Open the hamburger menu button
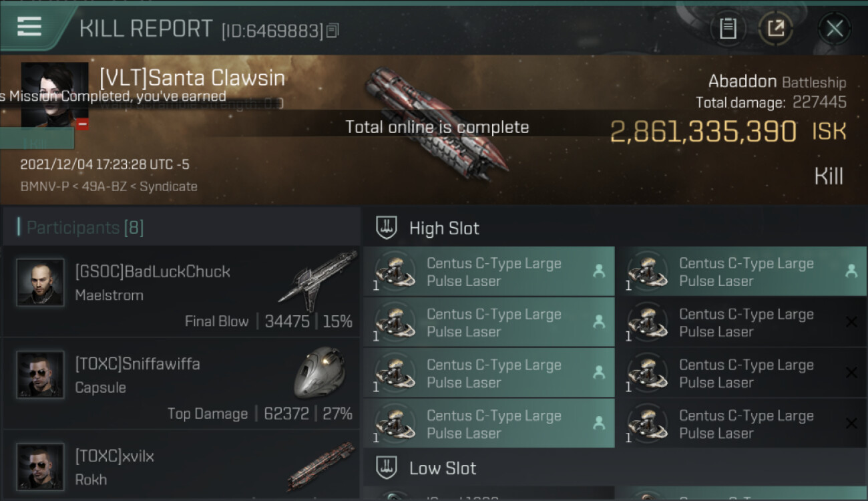 (x=29, y=27)
